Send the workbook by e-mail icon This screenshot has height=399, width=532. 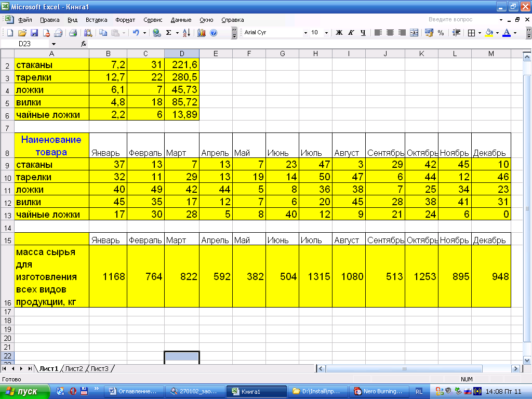pyautogui.click(x=58, y=33)
